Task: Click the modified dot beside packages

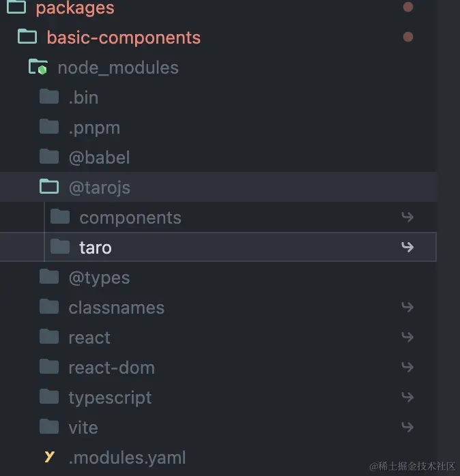Action: (x=408, y=8)
